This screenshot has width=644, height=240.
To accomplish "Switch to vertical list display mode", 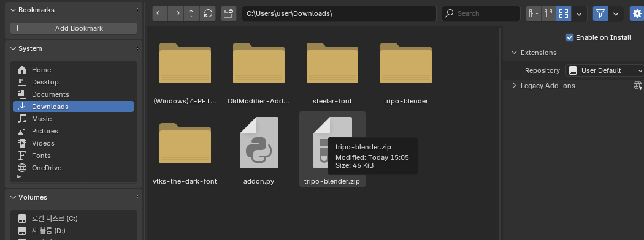I will click(534, 13).
